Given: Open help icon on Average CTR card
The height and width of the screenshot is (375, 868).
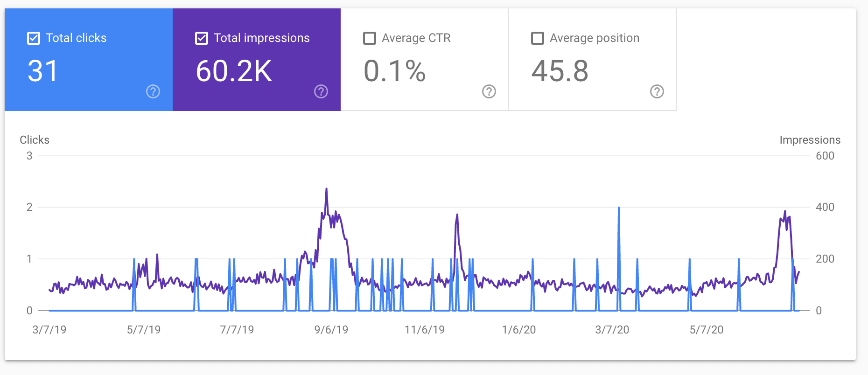Looking at the screenshot, I should (x=489, y=91).
